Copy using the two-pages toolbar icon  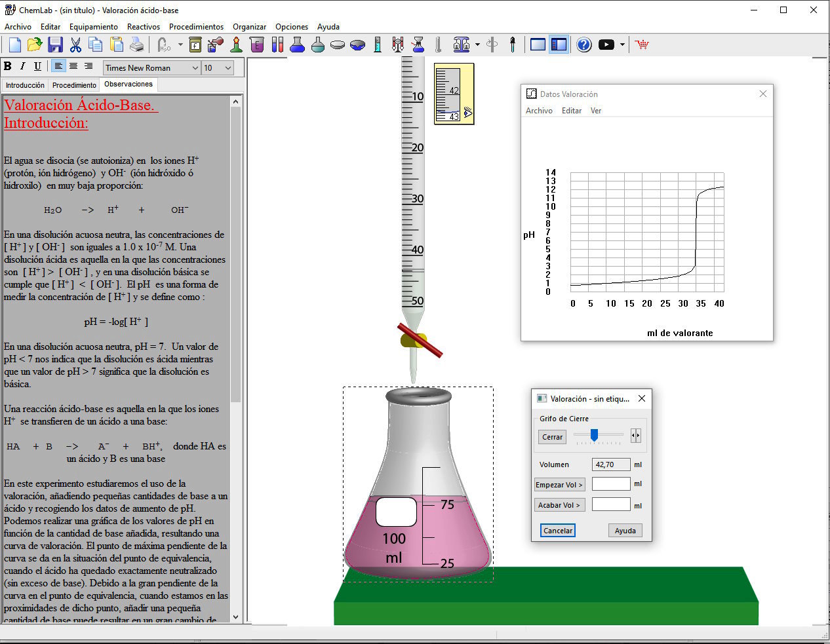(x=96, y=45)
